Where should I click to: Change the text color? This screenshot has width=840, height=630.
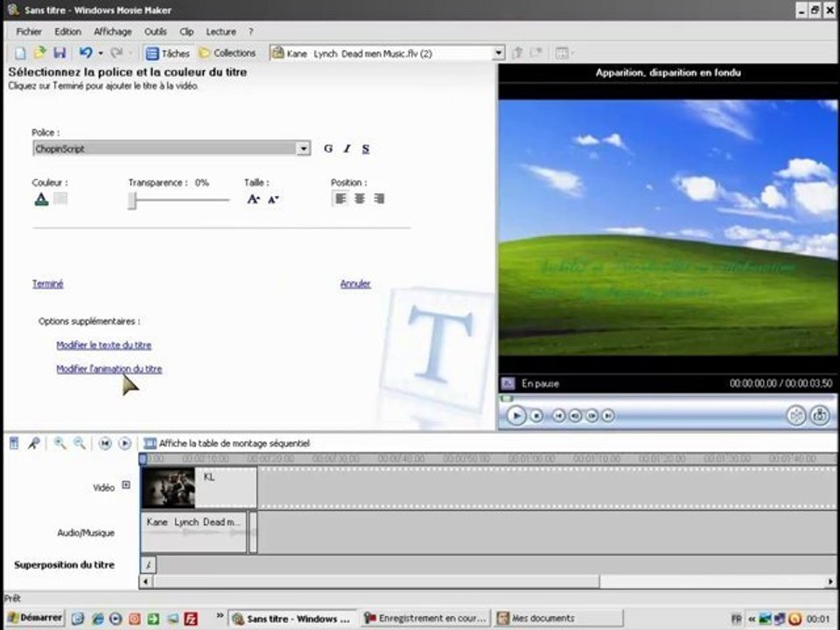41,199
